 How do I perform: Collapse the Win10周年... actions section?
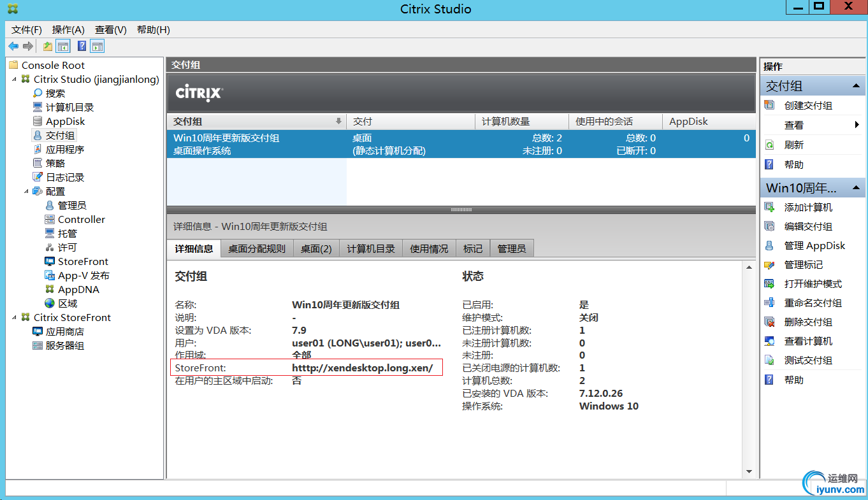855,188
